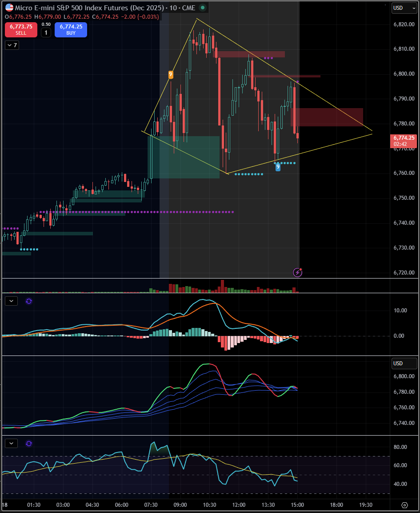Collapse the MACD pane legend chevron
The height and width of the screenshot is (513, 420).
[x=12, y=301]
